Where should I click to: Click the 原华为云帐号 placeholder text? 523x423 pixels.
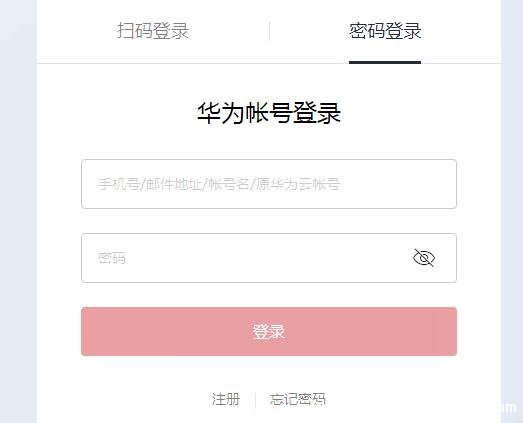[x=298, y=184]
